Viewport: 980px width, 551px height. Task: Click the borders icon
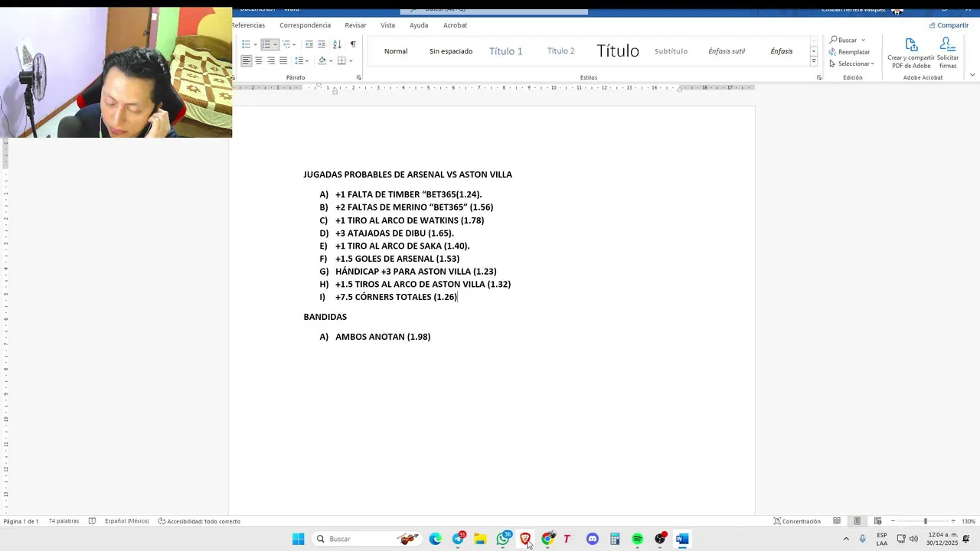tap(341, 60)
